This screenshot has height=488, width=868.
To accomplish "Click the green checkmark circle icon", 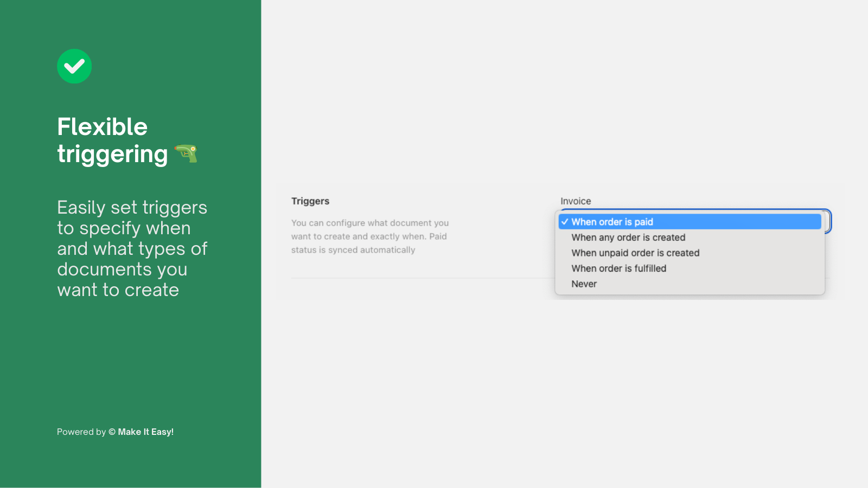I will (74, 66).
